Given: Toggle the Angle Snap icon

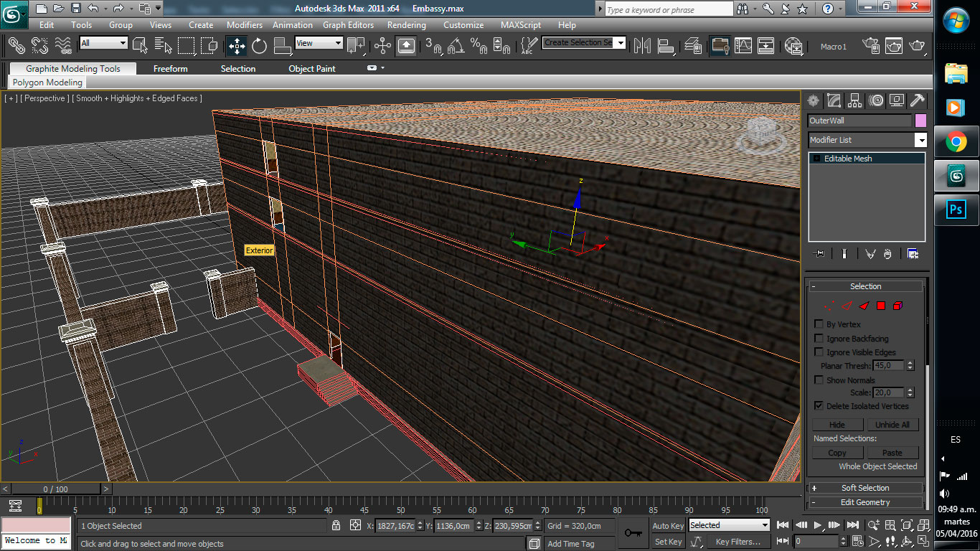Looking at the screenshot, I should coord(456,46).
